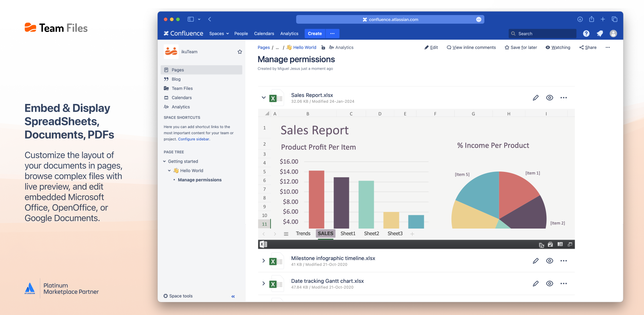Viewport: 644px width, 315px height.
Task: Open the browser share icon
Action: [591, 19]
